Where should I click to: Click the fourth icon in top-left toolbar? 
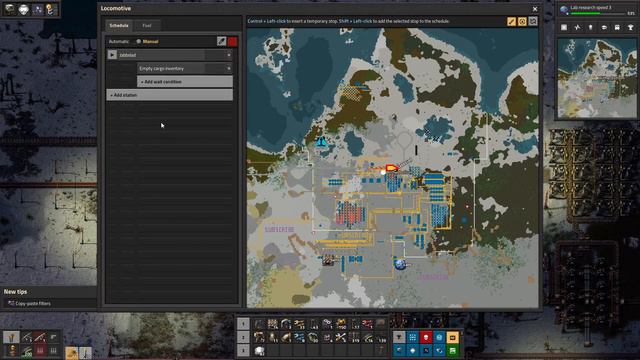(x=51, y=9)
